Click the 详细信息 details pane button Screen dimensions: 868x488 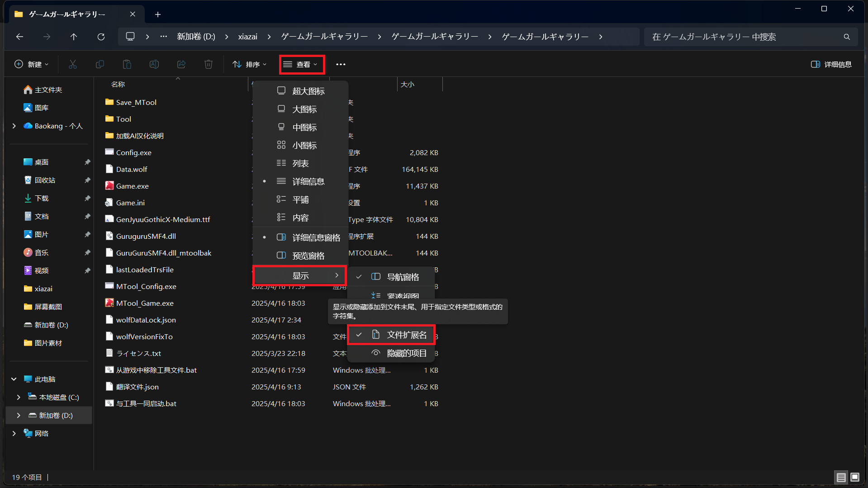click(831, 64)
